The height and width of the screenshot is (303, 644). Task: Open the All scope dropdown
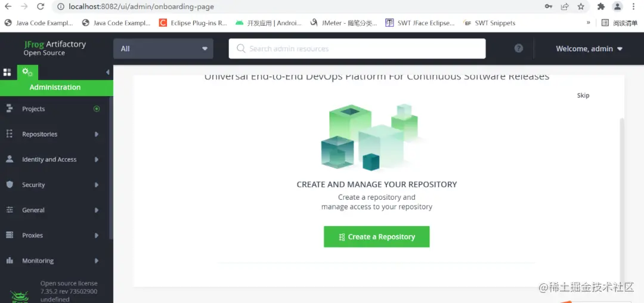163,49
